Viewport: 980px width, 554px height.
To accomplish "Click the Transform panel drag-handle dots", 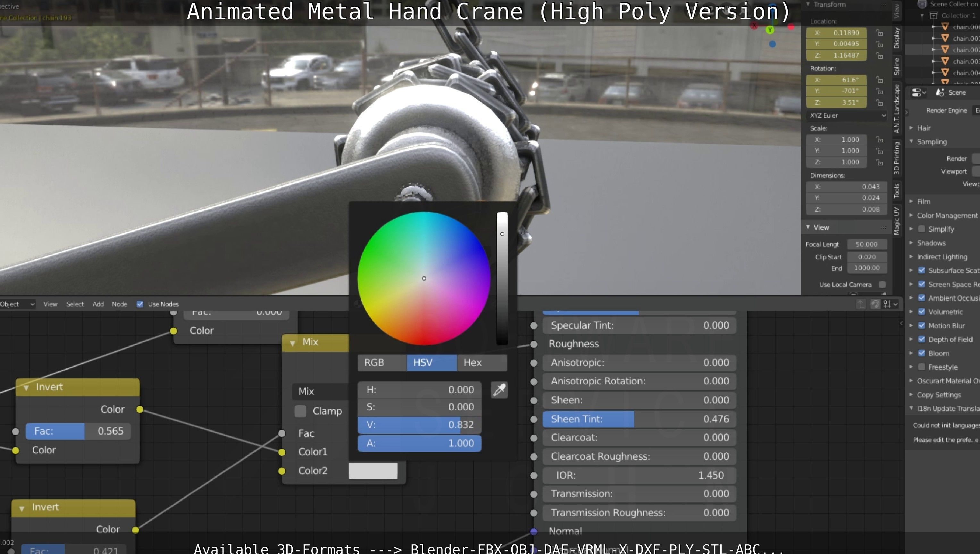I will click(884, 4).
